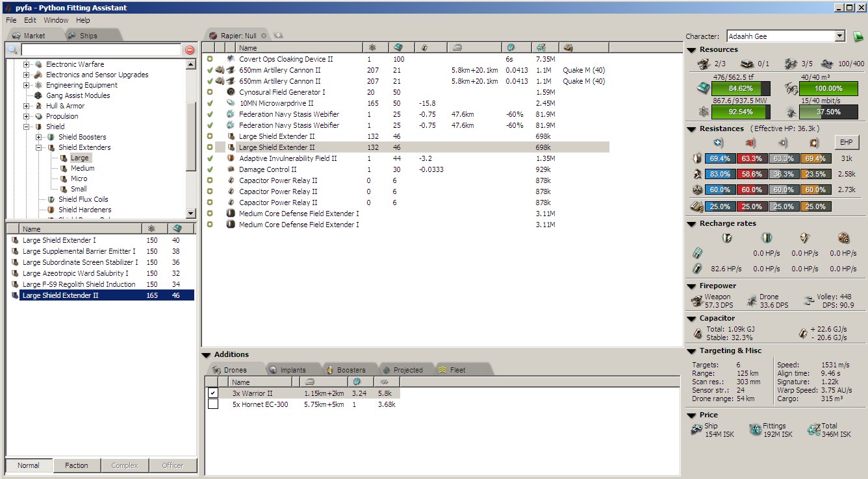Sort the fit list by the ammo column icon

[568, 47]
